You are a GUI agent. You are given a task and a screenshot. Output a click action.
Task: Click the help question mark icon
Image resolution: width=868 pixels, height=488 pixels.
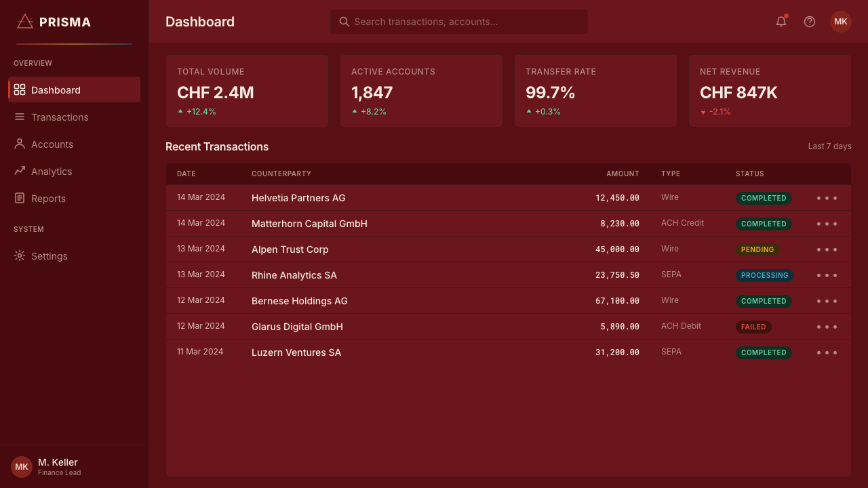click(x=810, y=22)
